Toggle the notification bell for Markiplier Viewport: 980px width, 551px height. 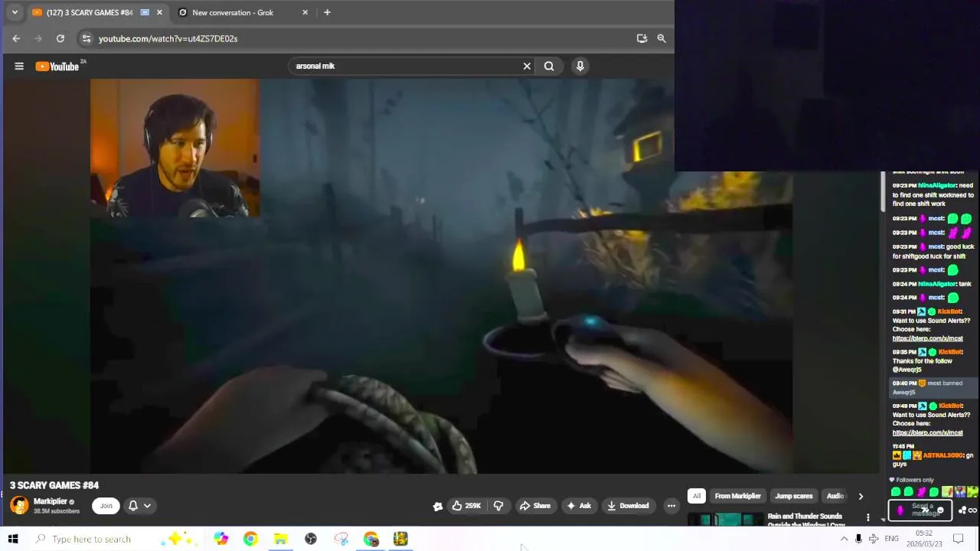click(x=133, y=505)
